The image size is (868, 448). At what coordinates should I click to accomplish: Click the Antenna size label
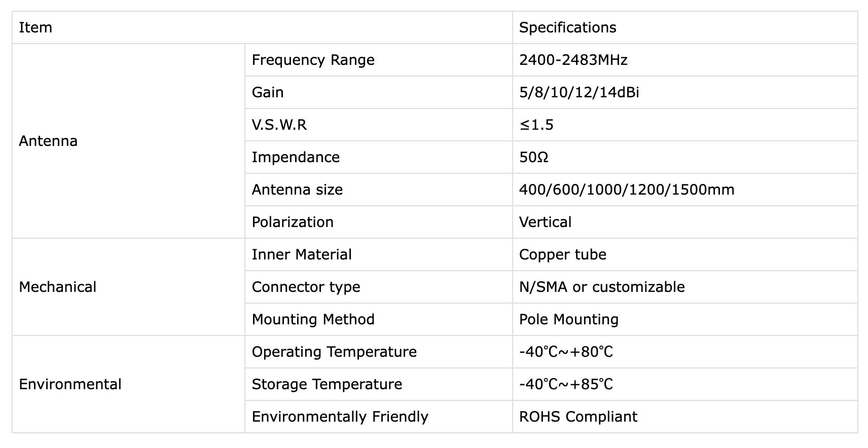[297, 190]
